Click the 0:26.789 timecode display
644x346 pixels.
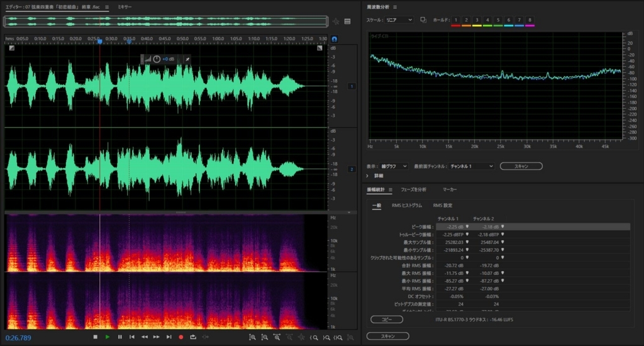pyautogui.click(x=18, y=338)
